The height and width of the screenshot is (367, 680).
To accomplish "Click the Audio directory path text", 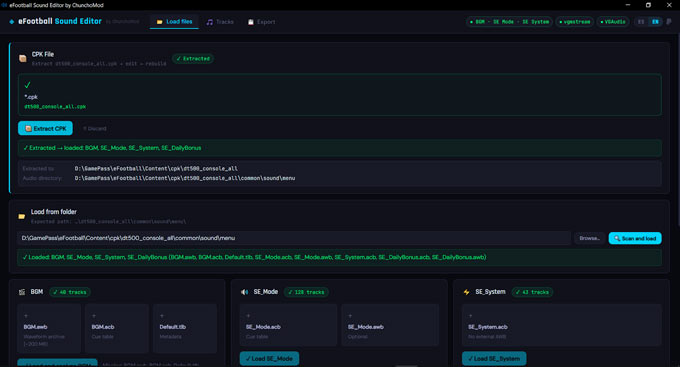I will coord(185,178).
